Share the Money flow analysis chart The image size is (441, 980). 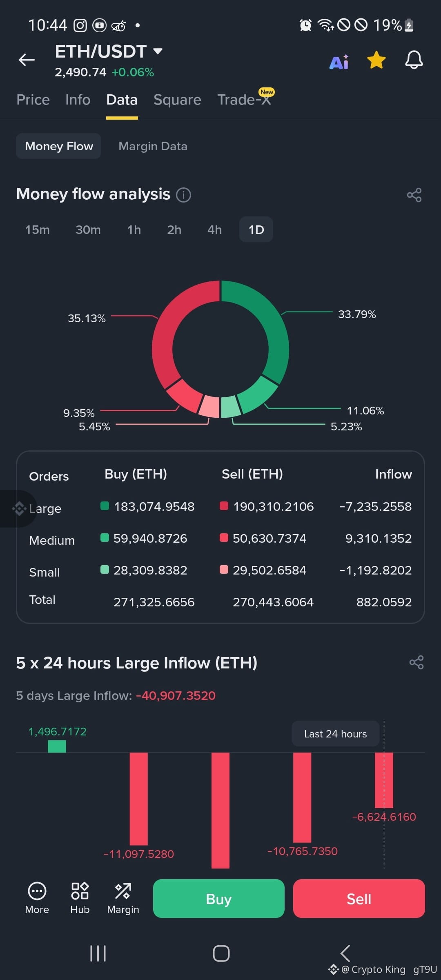(x=414, y=195)
